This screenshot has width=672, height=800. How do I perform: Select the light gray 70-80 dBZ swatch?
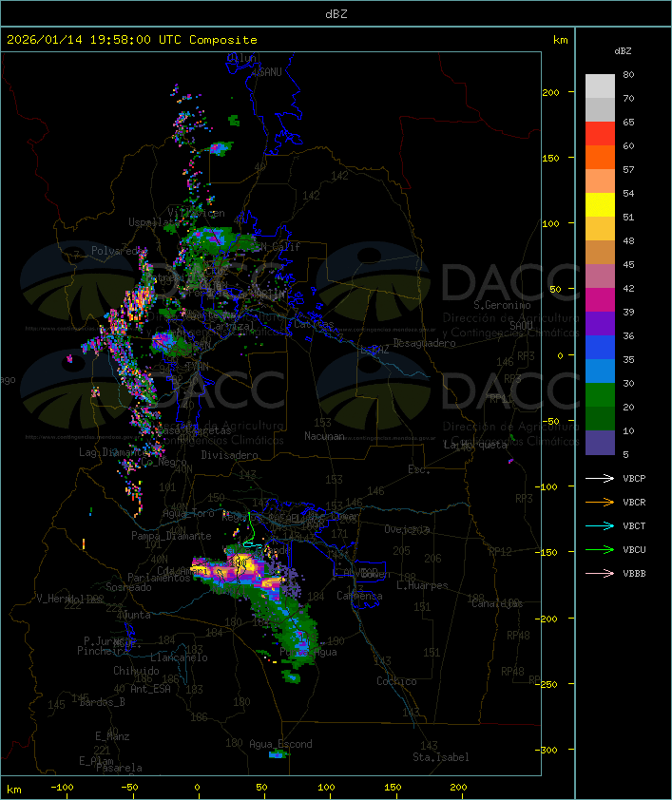(x=600, y=86)
